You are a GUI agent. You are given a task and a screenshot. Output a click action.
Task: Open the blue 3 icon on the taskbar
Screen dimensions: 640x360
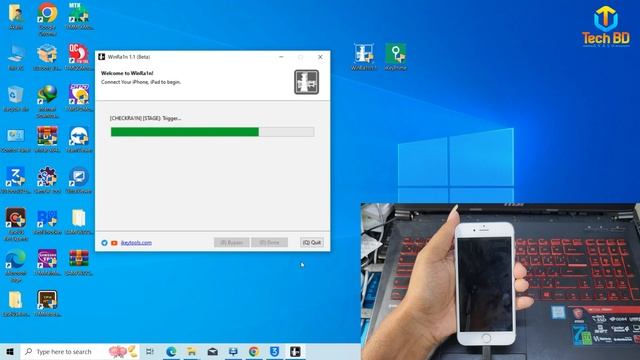click(x=275, y=351)
